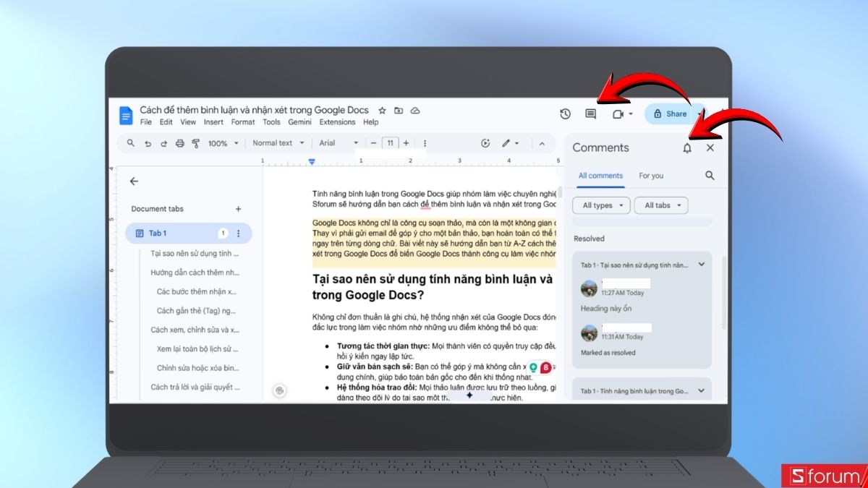Decrease font size with minus button
Viewport: 868px width, 488px height.
(373, 143)
